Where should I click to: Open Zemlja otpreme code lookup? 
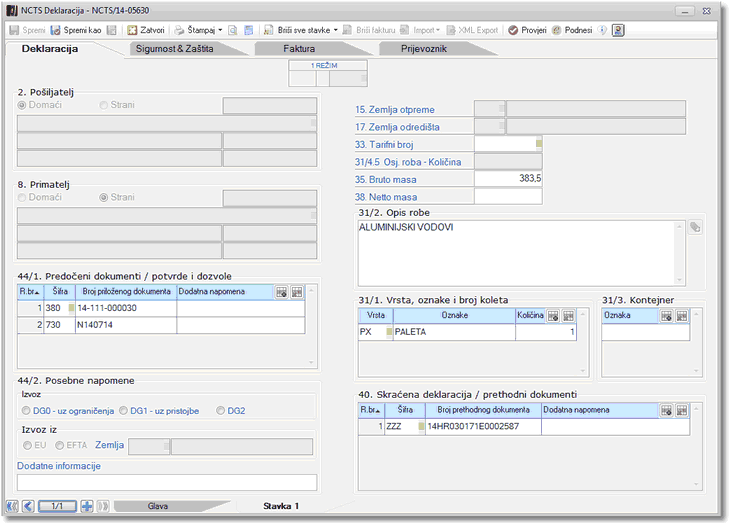502,109
